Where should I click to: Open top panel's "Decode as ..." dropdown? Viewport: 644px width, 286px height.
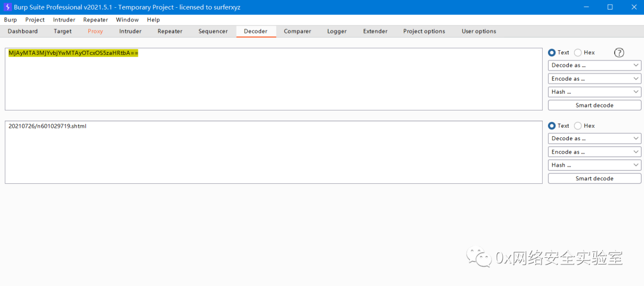point(595,65)
